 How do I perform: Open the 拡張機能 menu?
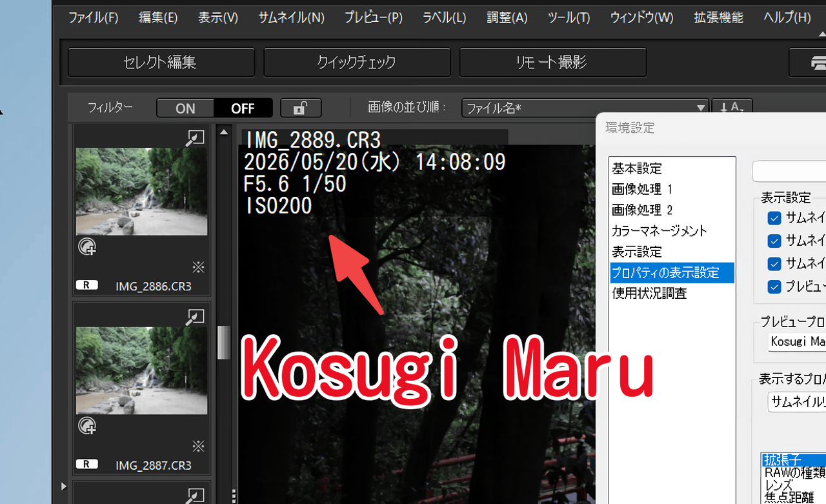tap(718, 17)
